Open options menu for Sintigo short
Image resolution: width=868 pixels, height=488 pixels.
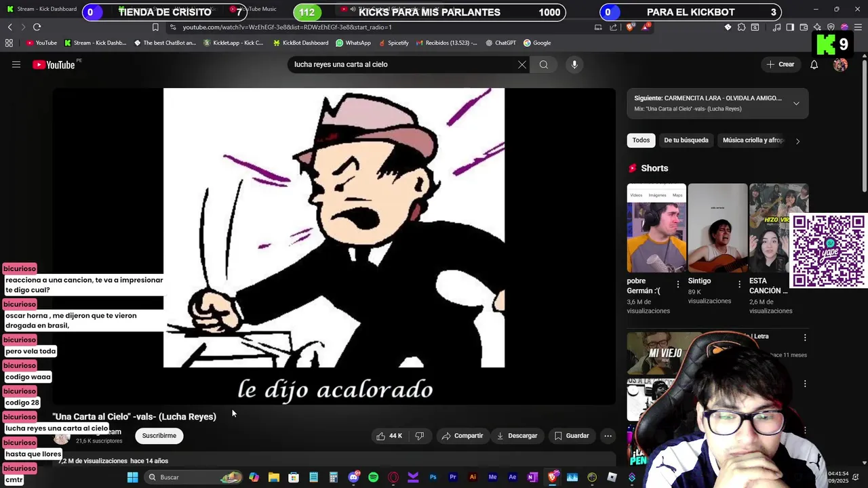[739, 284]
